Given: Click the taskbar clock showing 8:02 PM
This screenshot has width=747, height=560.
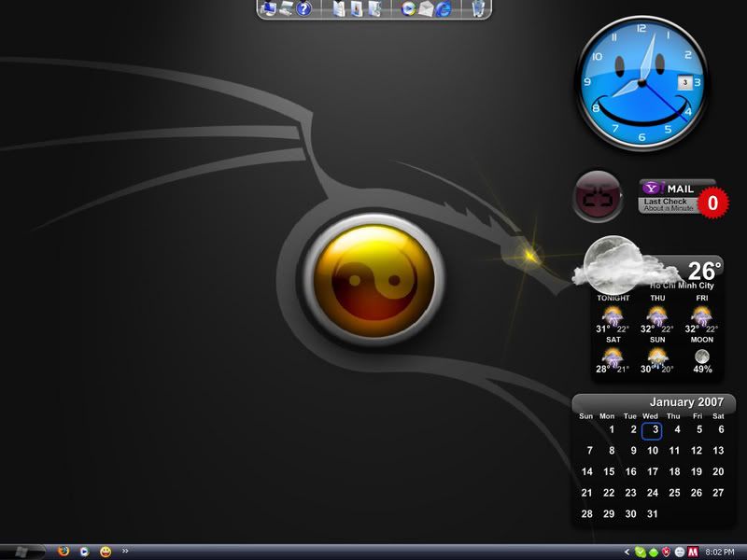Looking at the screenshot, I should 719,551.
